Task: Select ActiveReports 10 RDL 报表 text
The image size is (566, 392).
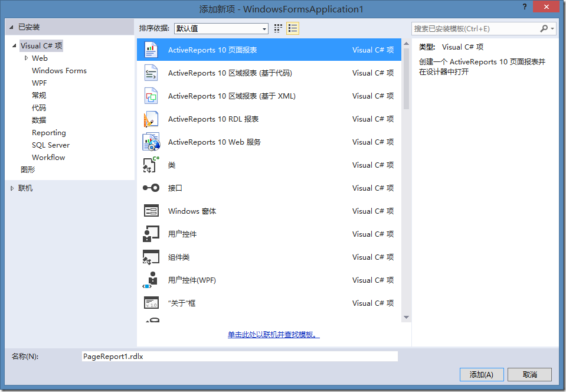Action: pyautogui.click(x=213, y=119)
